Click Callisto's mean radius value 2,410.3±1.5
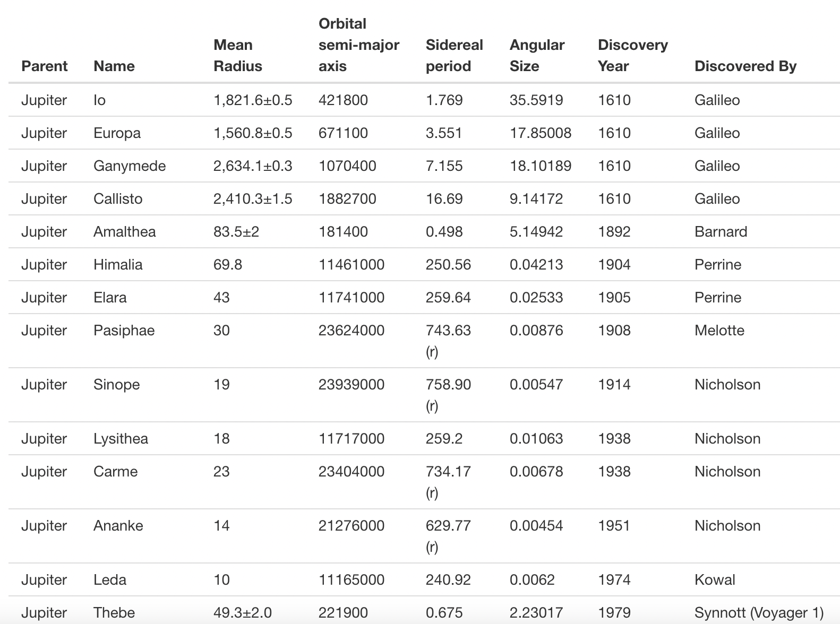The height and width of the screenshot is (624, 840). click(x=252, y=199)
